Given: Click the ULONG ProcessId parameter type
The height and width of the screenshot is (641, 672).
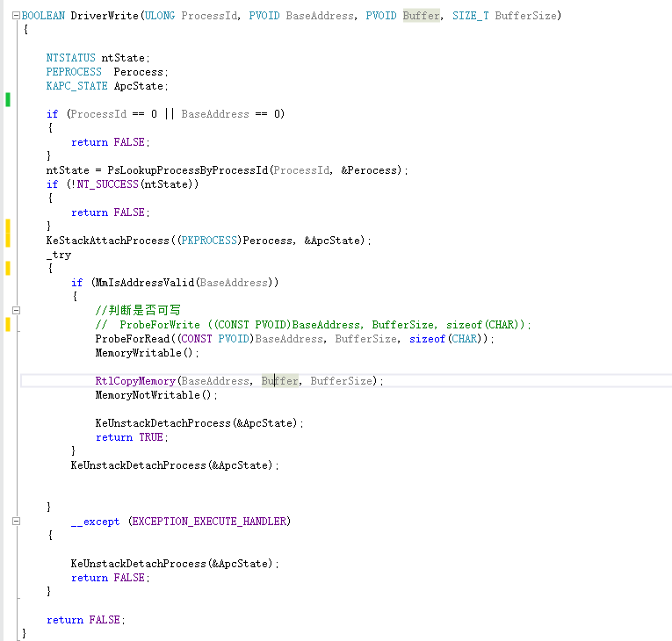Looking at the screenshot, I should click(160, 16).
